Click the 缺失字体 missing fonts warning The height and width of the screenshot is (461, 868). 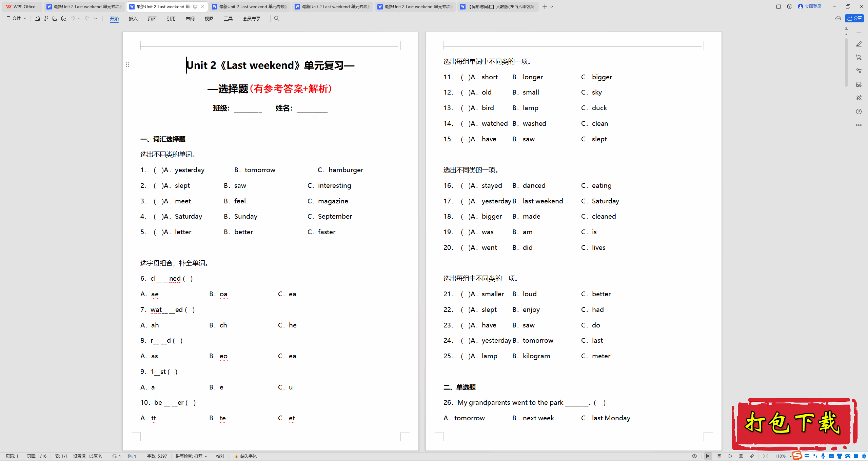[x=245, y=456]
